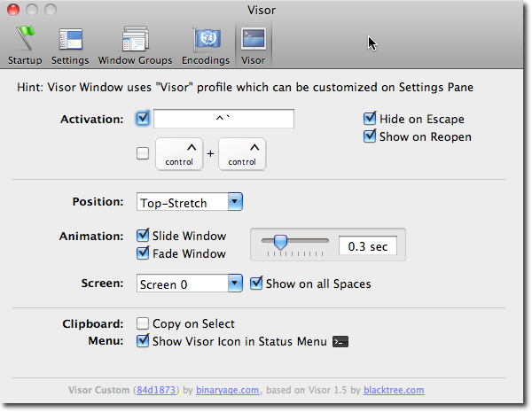Uncheck Hide on Escape

point(370,119)
